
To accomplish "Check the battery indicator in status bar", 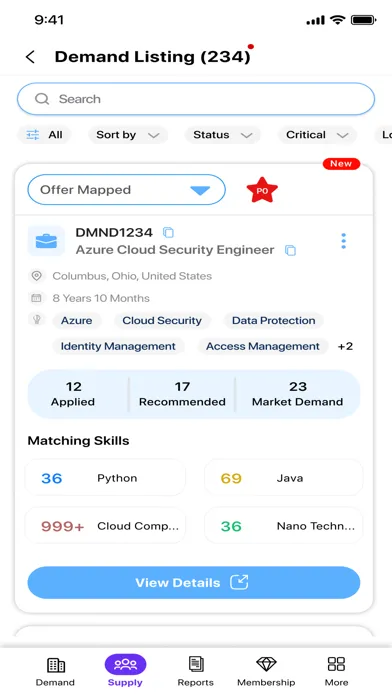I will (x=364, y=20).
